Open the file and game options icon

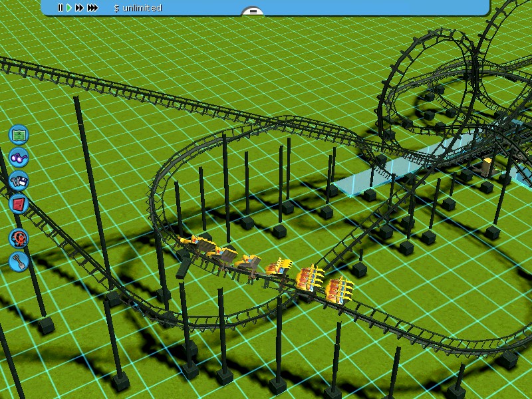tap(19, 180)
